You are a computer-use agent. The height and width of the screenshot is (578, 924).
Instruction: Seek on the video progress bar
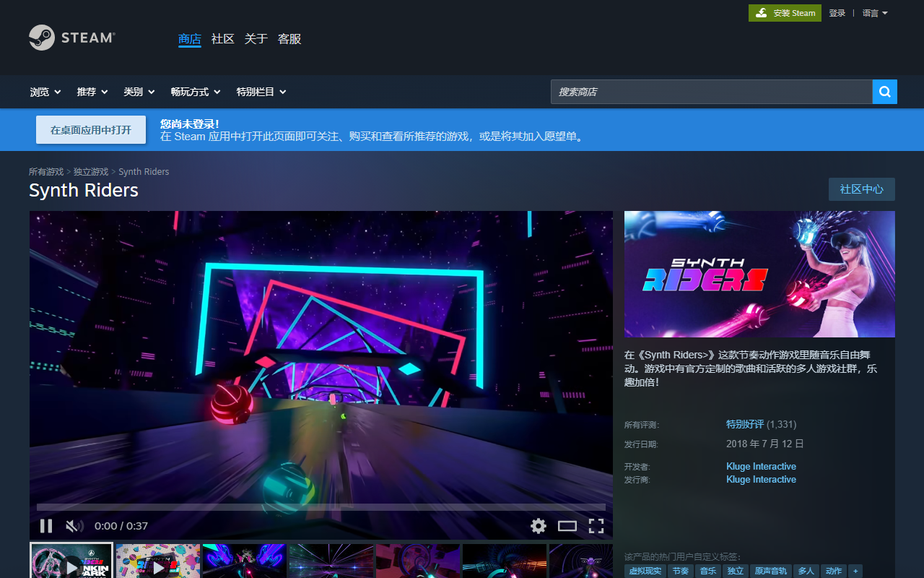[321, 507]
